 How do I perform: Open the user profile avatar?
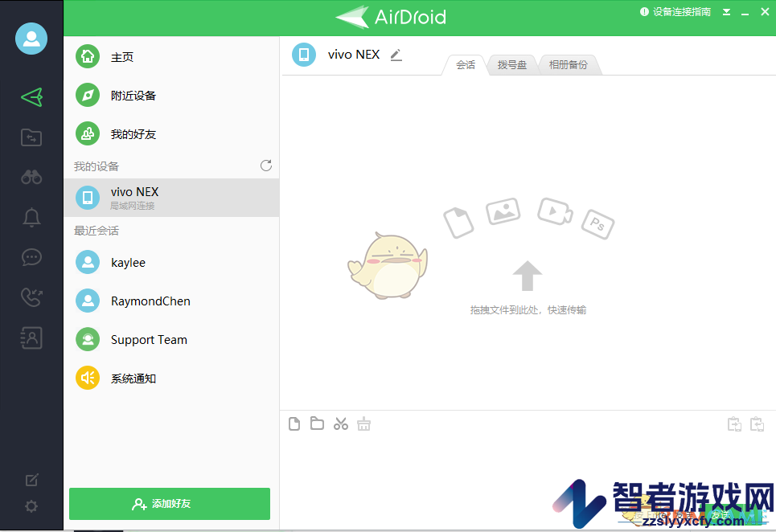31,38
